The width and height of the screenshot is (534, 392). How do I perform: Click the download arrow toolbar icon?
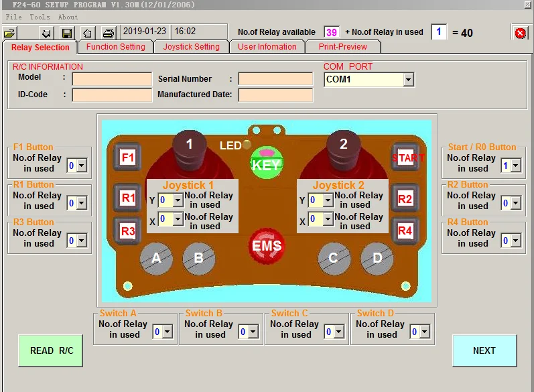(x=46, y=33)
